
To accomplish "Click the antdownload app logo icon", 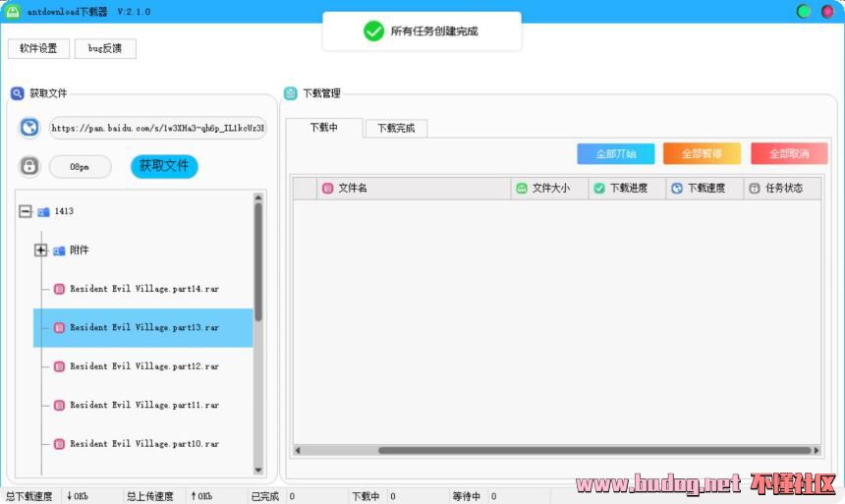I will pyautogui.click(x=12, y=12).
